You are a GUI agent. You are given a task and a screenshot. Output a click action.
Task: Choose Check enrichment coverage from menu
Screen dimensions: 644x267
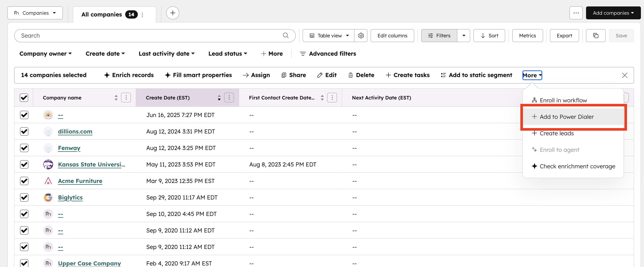tap(577, 166)
